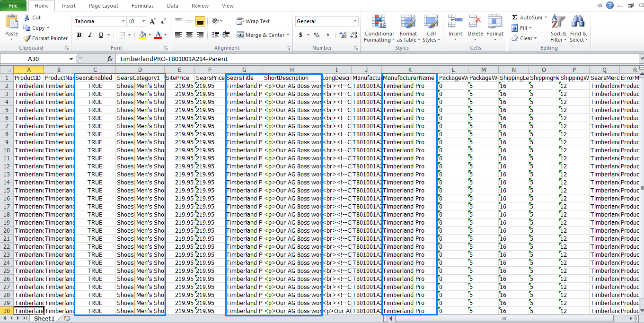Click Merge & Center

(x=261, y=35)
